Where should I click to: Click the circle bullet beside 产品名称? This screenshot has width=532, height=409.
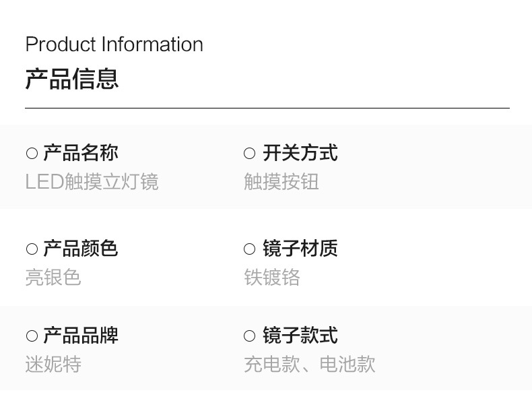tap(32, 154)
